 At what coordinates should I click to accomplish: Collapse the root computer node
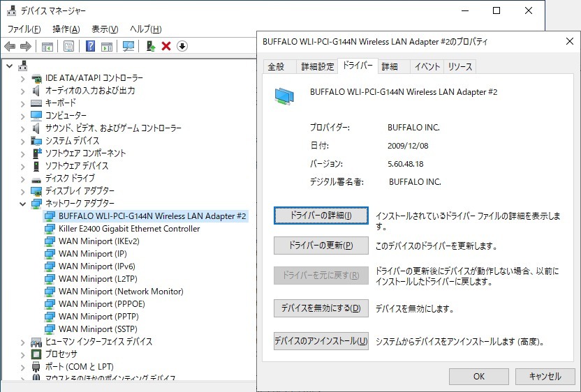click(10, 66)
